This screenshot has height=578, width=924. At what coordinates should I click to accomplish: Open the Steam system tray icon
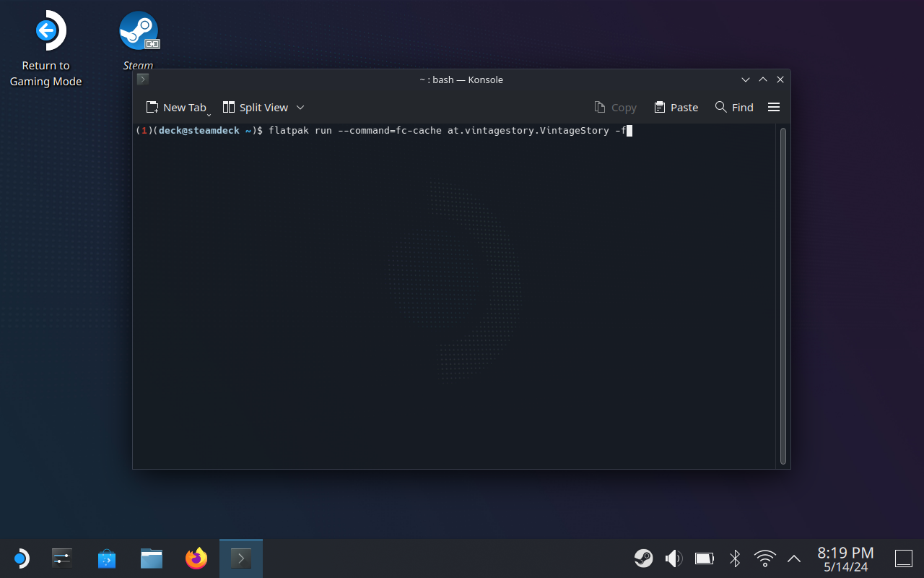[x=643, y=558]
